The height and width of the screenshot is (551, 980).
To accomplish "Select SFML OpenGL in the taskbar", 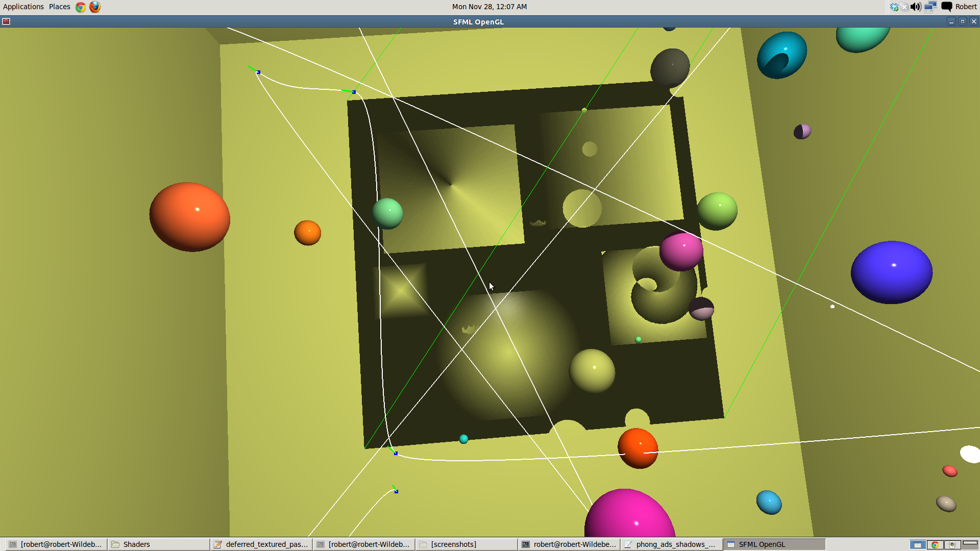I will pyautogui.click(x=774, y=544).
